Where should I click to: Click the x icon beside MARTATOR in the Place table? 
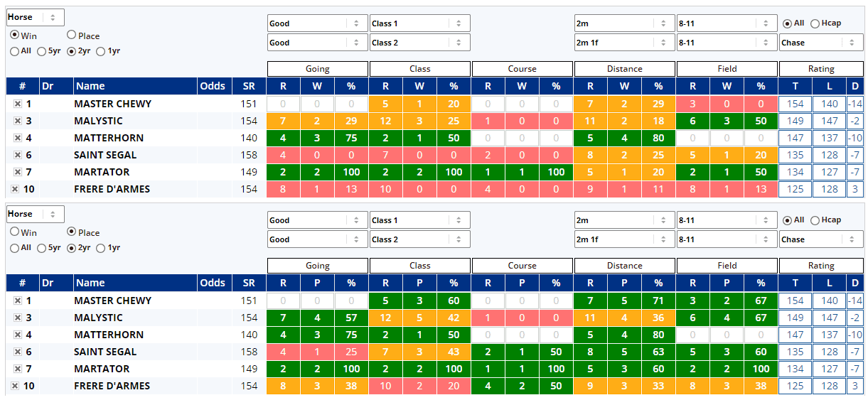click(x=17, y=369)
